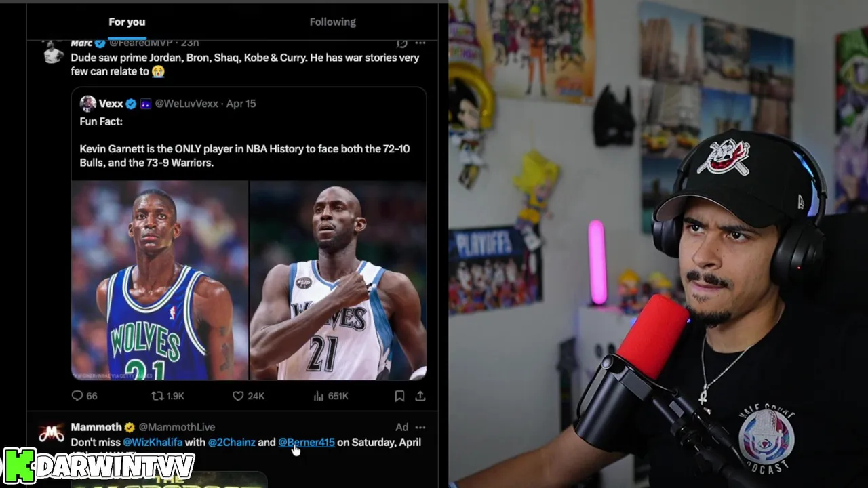Click the @WizKhalifa mention
Image resolution: width=868 pixels, height=488 pixels.
pos(153,442)
